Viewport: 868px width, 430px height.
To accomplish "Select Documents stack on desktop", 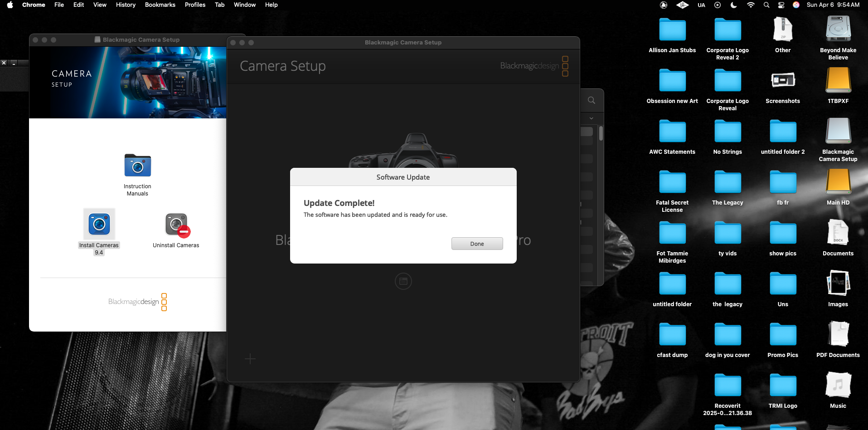I will (838, 233).
